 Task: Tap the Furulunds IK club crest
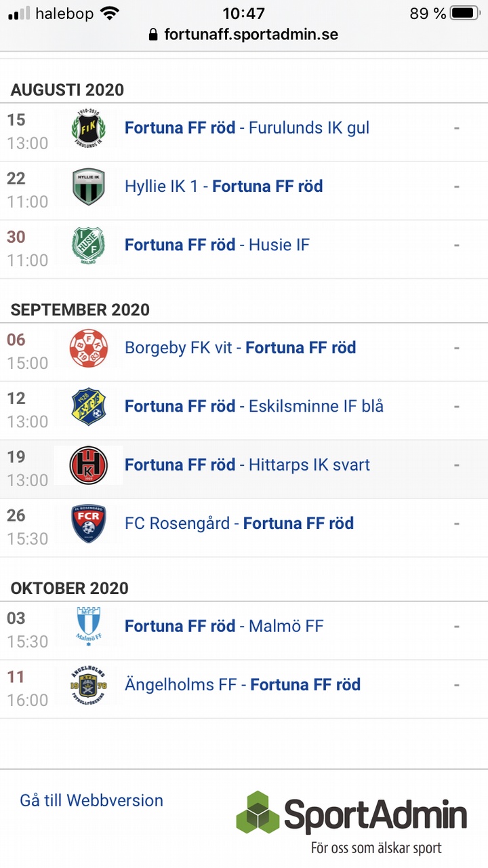click(89, 128)
